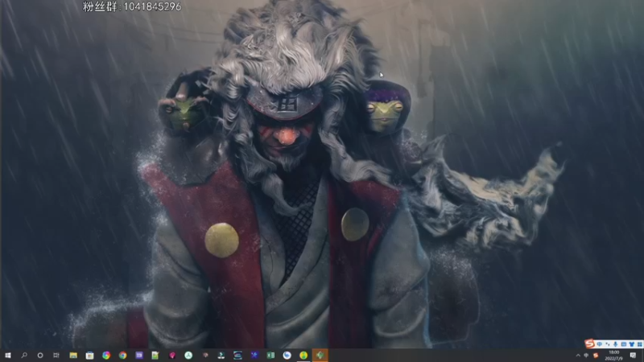
Task: Open the Action Center notifications icon
Action: pyautogui.click(x=633, y=356)
